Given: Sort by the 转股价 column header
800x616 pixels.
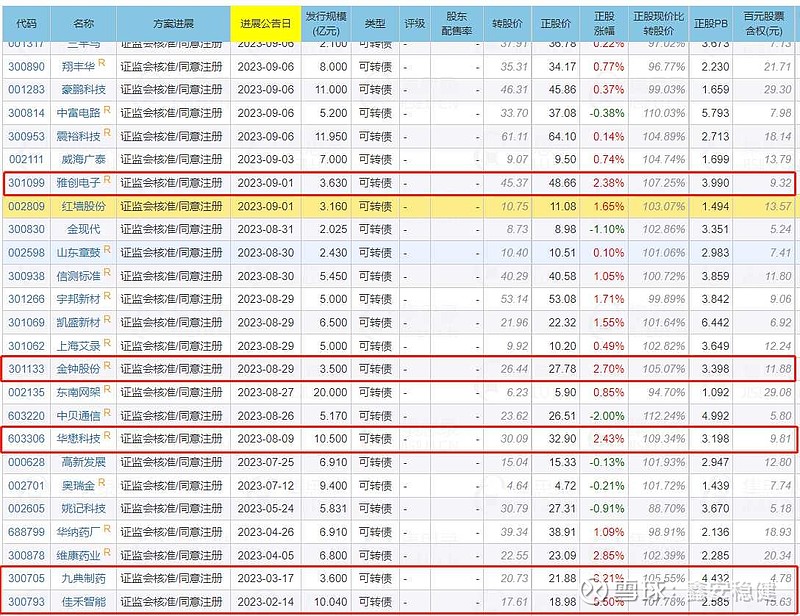Looking at the screenshot, I should click(507, 23).
